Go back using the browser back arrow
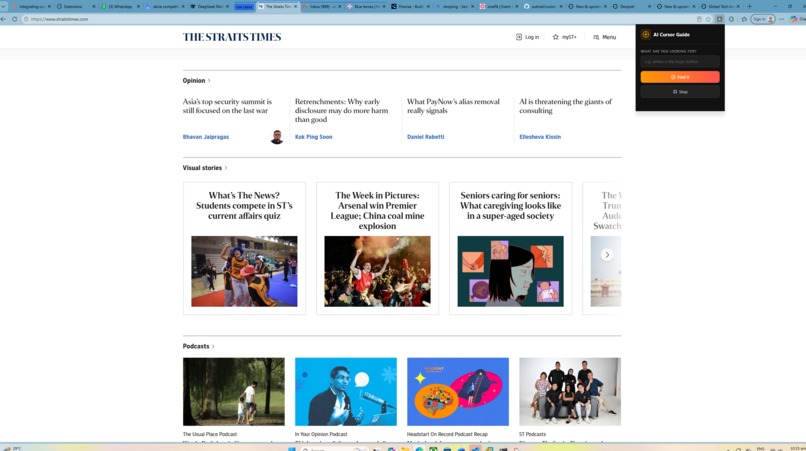 click(4, 19)
